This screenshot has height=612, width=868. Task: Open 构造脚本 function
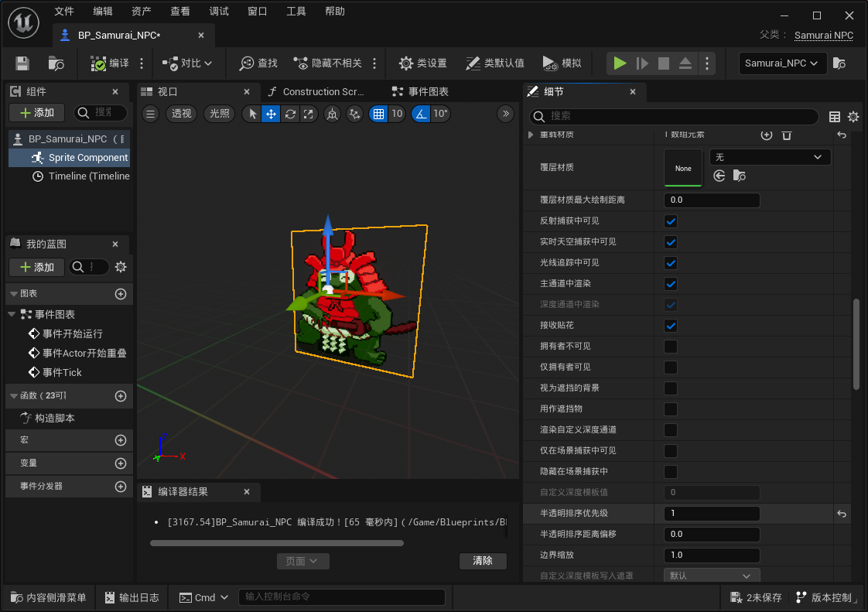[54, 418]
